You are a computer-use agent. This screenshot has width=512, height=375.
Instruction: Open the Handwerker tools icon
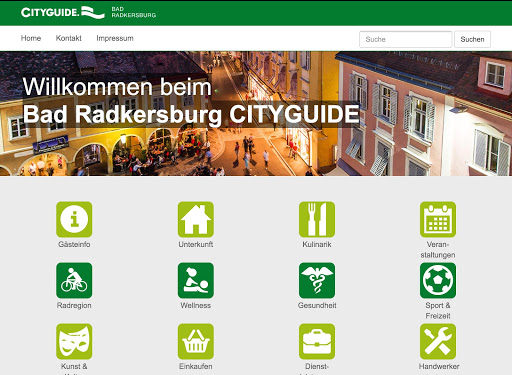tap(438, 341)
